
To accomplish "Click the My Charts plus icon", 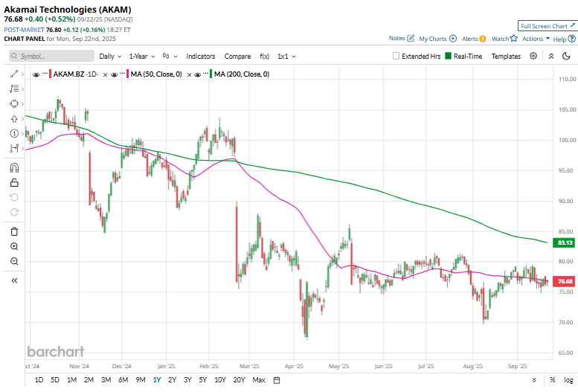I will coord(453,39).
